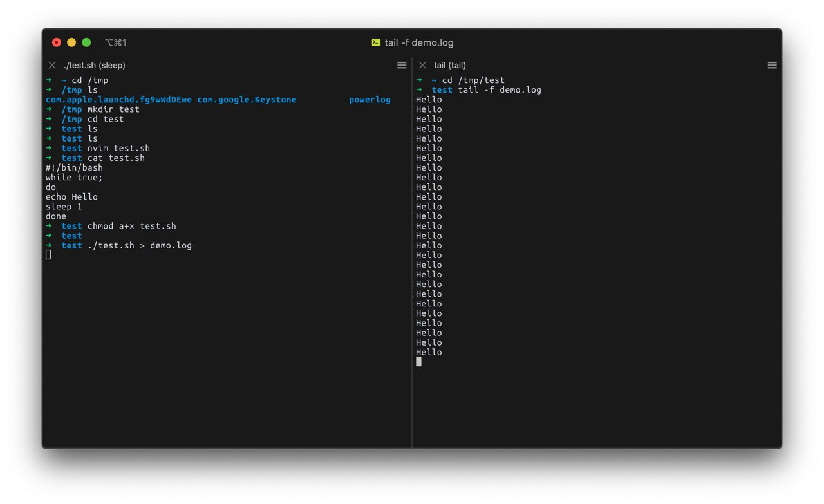Click window title 'tail -f demo.log'

419,42
